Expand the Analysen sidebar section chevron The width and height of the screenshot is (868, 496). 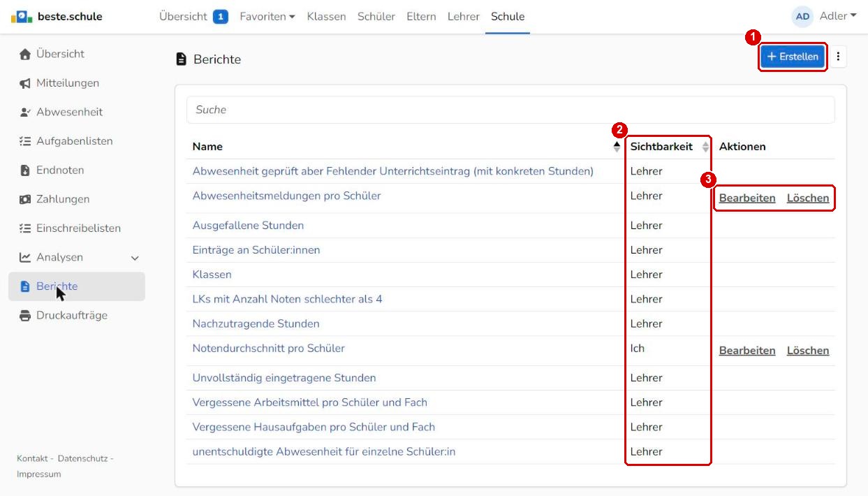(135, 258)
